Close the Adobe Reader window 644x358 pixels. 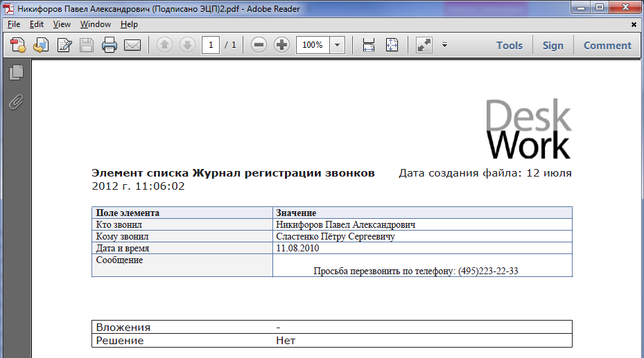[x=625, y=7]
